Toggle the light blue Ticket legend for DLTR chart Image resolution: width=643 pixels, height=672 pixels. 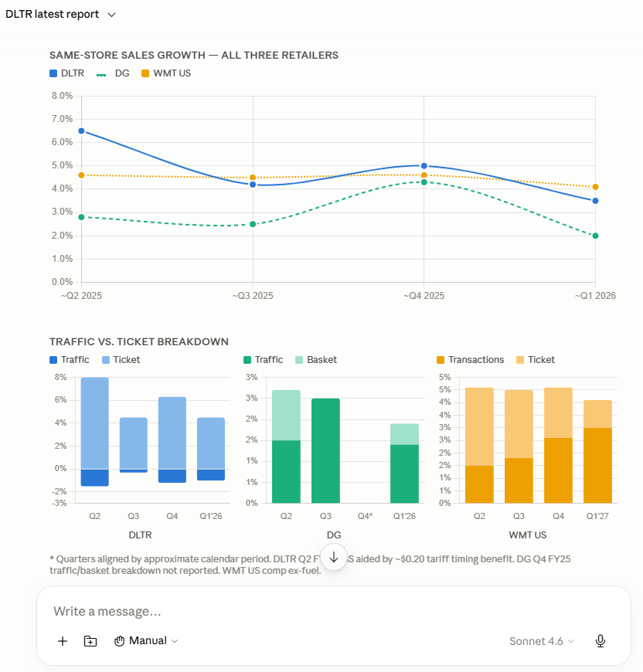tap(121, 360)
